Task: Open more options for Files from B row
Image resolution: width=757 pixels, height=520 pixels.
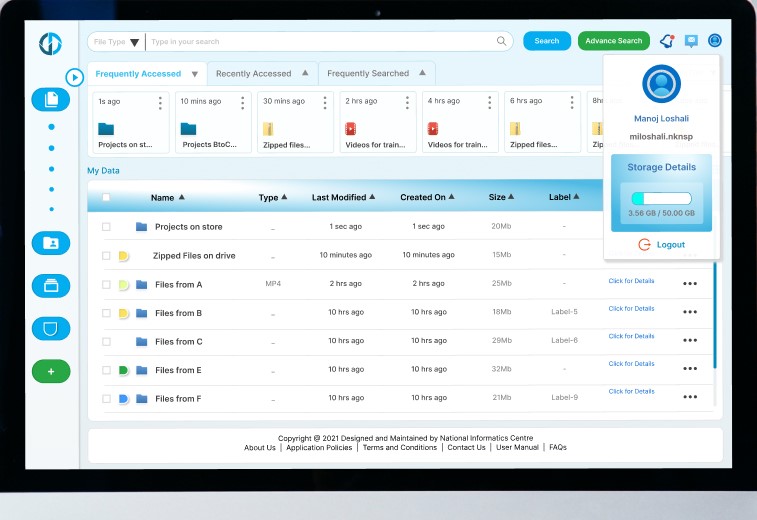Action: pyautogui.click(x=690, y=312)
